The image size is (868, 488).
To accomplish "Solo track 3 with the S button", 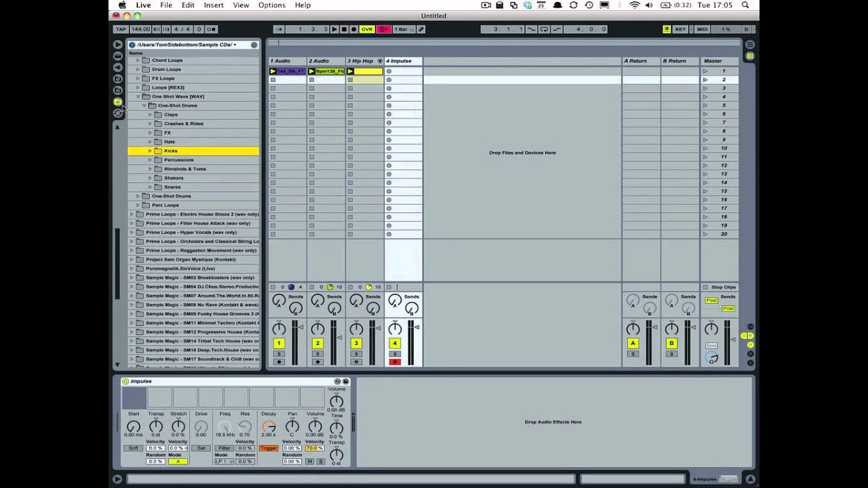I will tap(356, 354).
